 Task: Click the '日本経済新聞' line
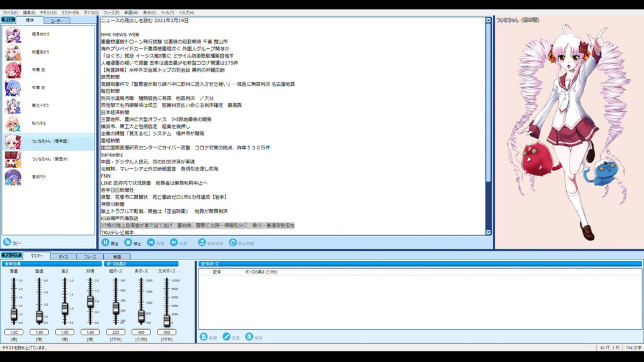[x=115, y=112]
